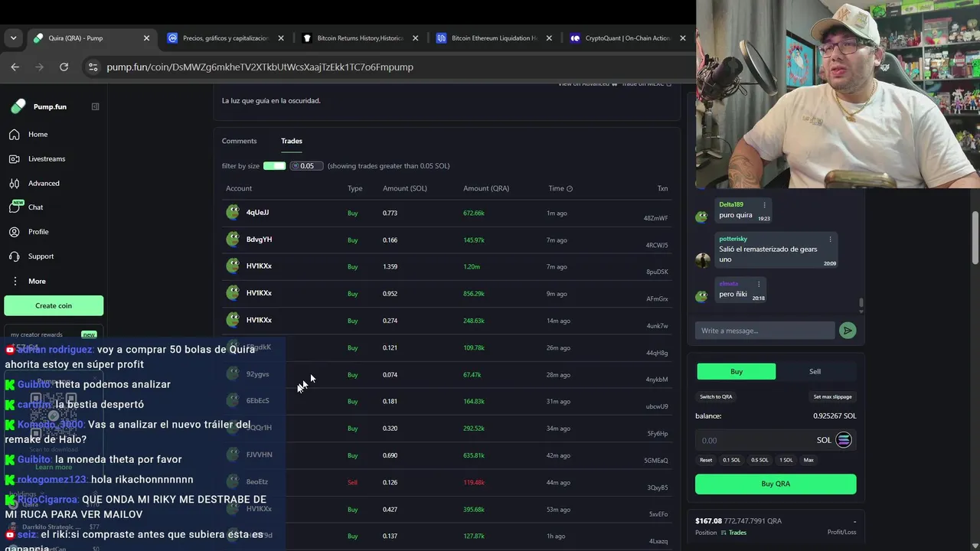Click the Solana currency icon

pos(843,440)
